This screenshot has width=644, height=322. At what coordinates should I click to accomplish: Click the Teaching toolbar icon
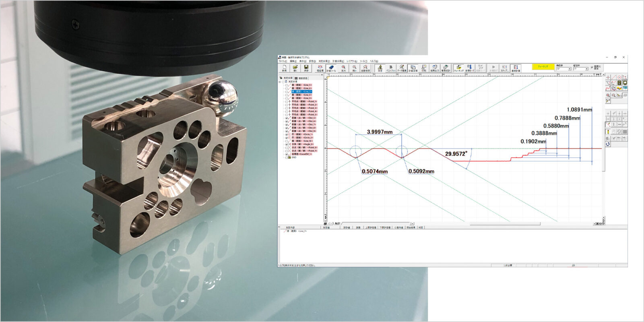click(x=458, y=68)
